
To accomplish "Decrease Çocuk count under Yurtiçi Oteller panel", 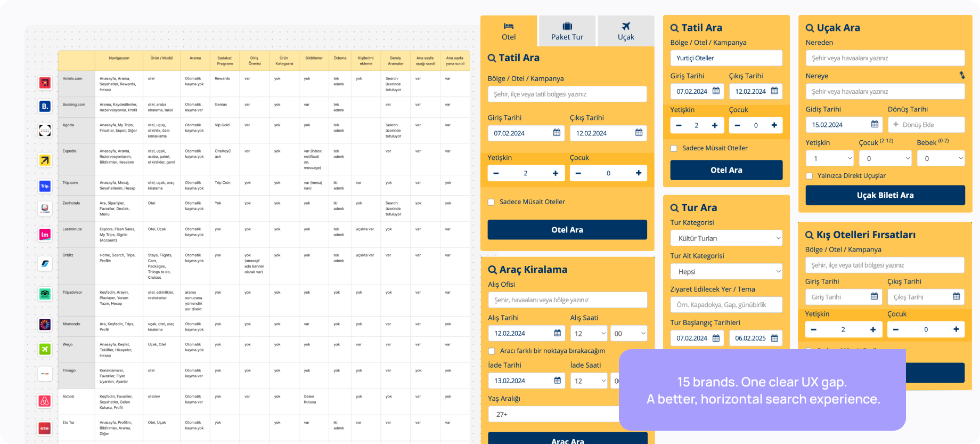I will pyautogui.click(x=737, y=125).
